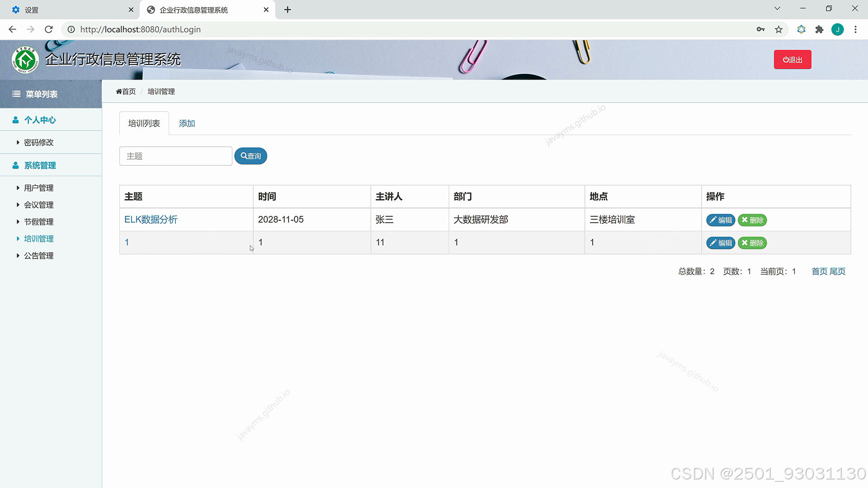The height and width of the screenshot is (488, 868).
Task: Open 公告管理 menu item
Action: [x=38, y=256]
